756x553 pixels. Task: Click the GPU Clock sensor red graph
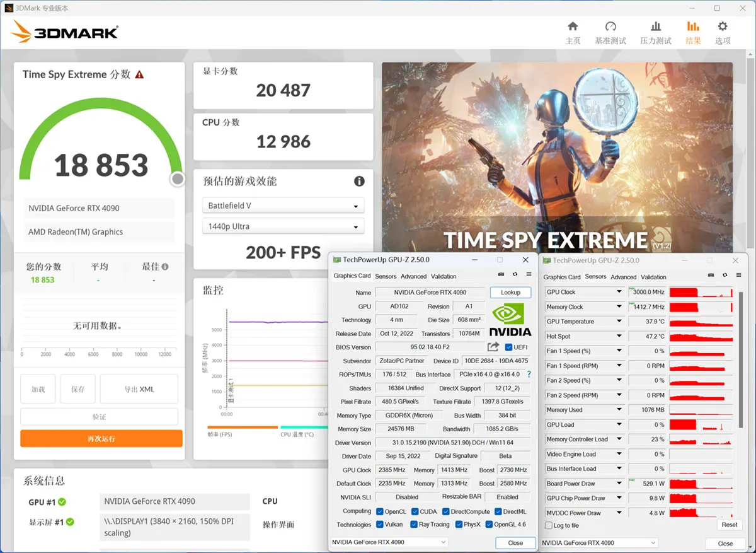[x=702, y=292]
